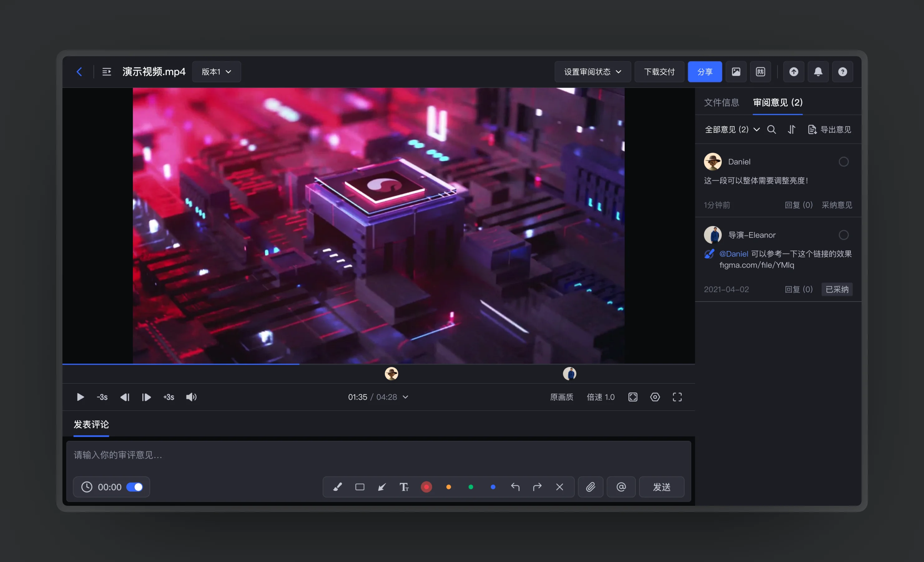Click the @ mention icon
Screen dimensions: 924x562
click(x=621, y=486)
